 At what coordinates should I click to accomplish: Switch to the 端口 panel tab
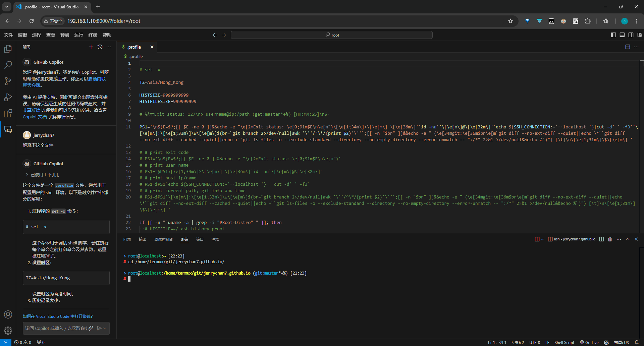pos(200,239)
